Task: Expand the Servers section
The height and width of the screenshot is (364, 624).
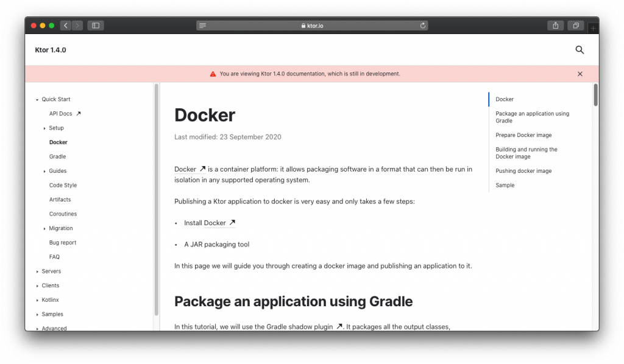Action: (x=37, y=271)
